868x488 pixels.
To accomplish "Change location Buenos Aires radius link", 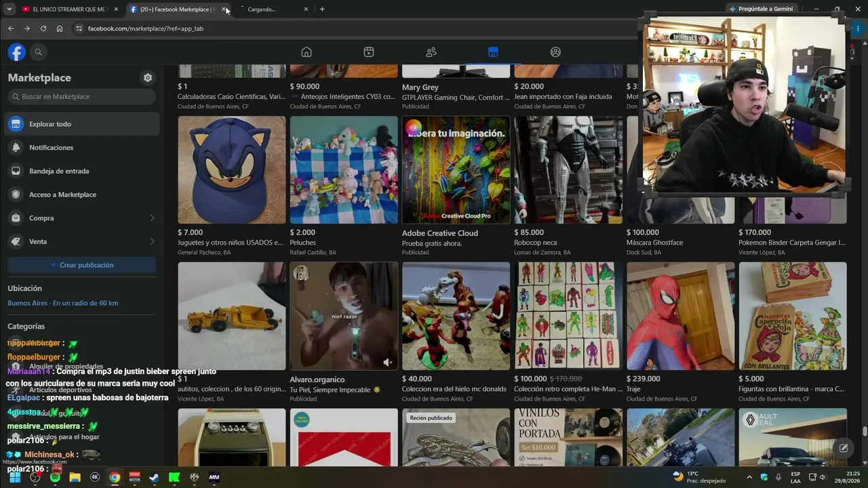I will [63, 303].
